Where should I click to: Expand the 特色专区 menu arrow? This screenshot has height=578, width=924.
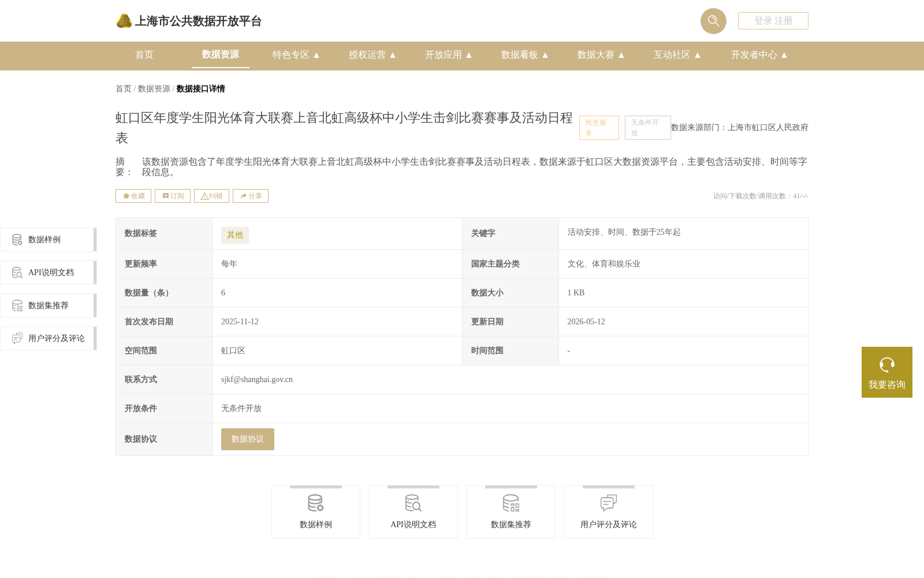[316, 55]
